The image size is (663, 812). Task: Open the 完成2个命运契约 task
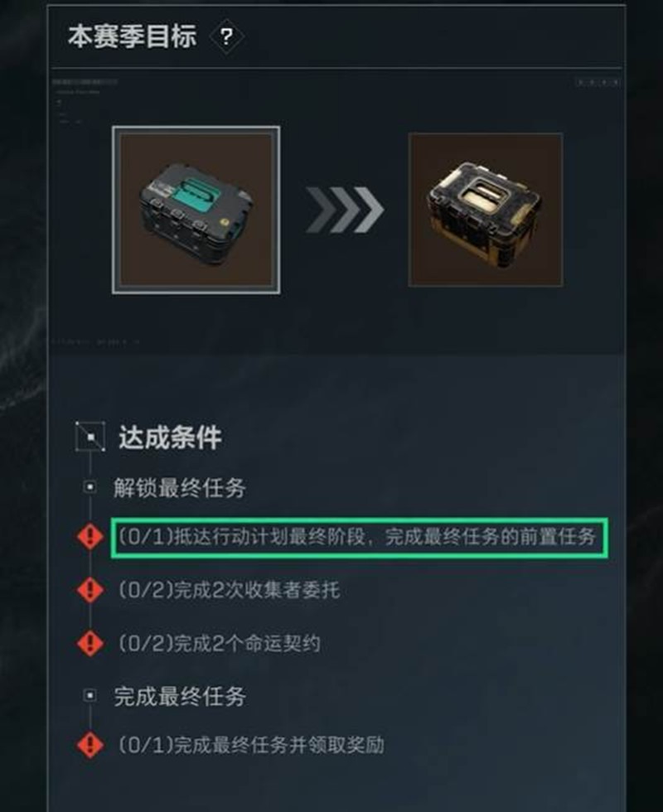tap(220, 643)
